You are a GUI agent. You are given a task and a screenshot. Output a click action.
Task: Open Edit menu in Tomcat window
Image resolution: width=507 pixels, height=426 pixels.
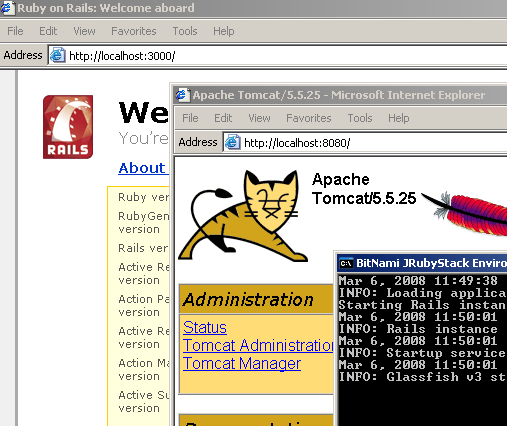[x=223, y=118]
